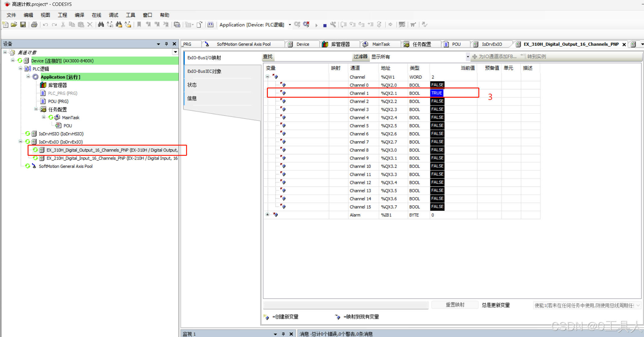
Task: Toggle Channel 15 FALSE current value cell
Action: pos(437,207)
